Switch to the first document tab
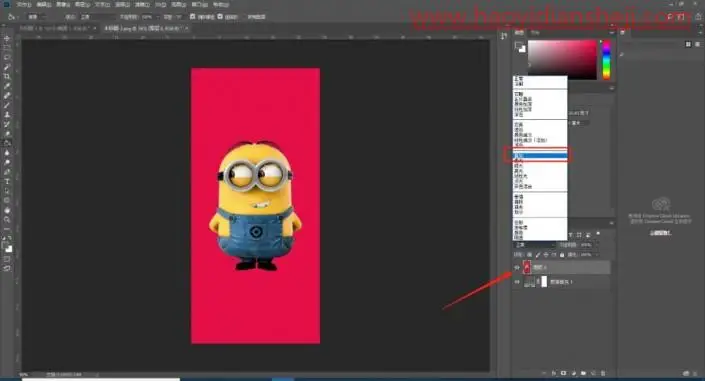705x381 pixels. click(x=58, y=28)
